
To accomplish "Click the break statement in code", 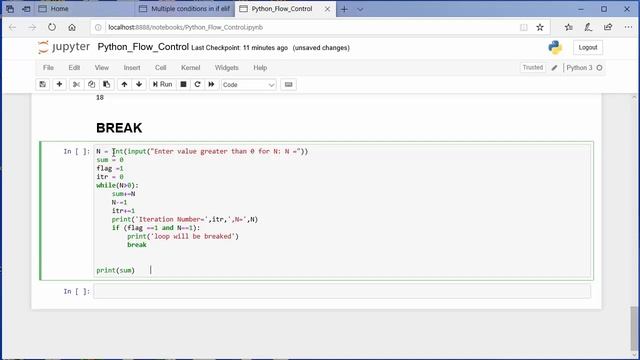I will tap(137, 245).
